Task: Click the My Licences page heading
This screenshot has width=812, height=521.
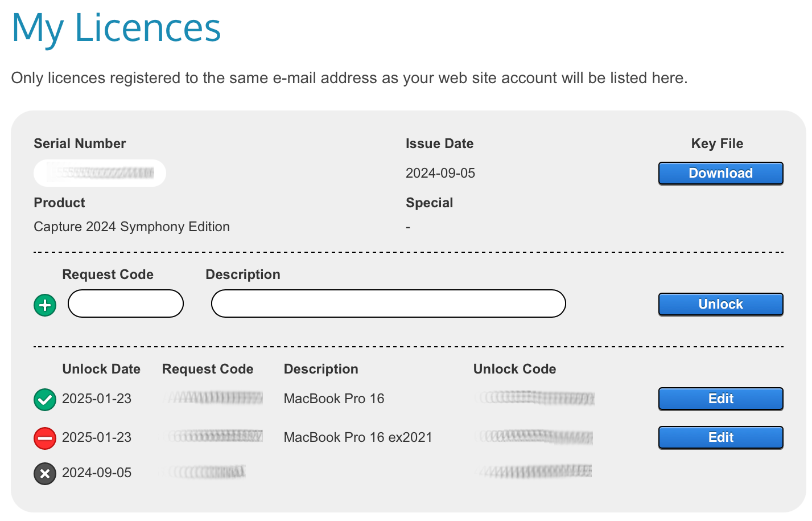Action: (116, 28)
